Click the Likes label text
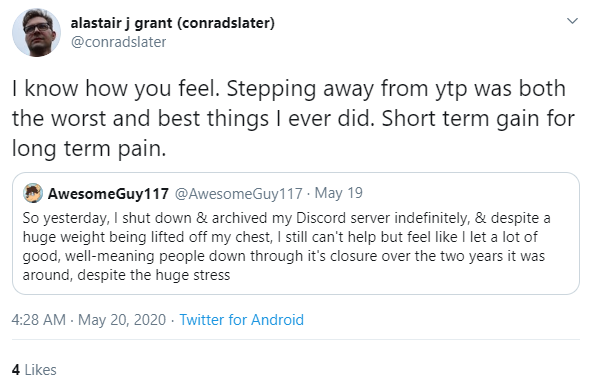The image size is (589, 381). [41, 370]
